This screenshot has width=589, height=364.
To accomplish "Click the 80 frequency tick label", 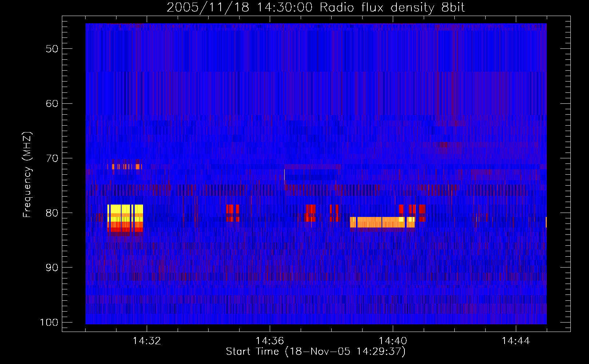I will pyautogui.click(x=52, y=213).
